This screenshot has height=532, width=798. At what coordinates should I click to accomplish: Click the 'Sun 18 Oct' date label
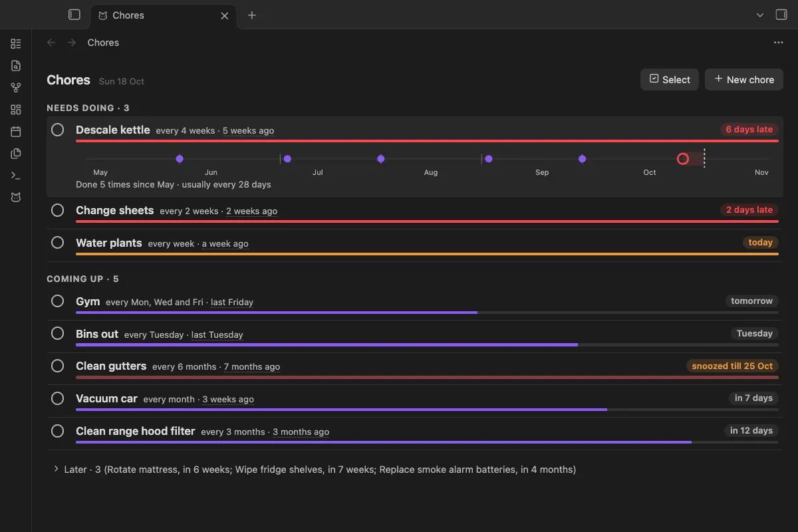tap(122, 81)
